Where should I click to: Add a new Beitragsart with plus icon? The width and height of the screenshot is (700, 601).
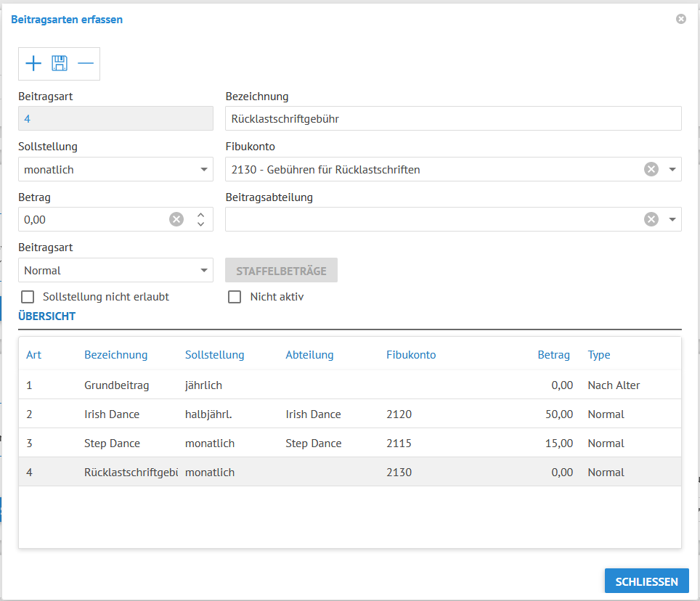(x=33, y=63)
